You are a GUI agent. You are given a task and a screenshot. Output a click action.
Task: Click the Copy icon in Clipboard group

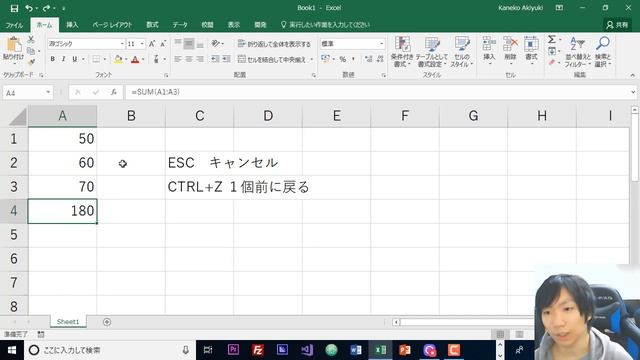click(31, 51)
